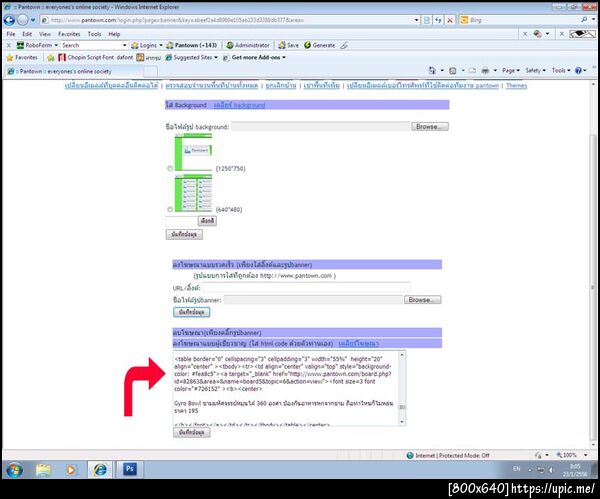This screenshot has width=600, height=499.
Task: Click the Print icon in command bar
Action: tap(485, 70)
